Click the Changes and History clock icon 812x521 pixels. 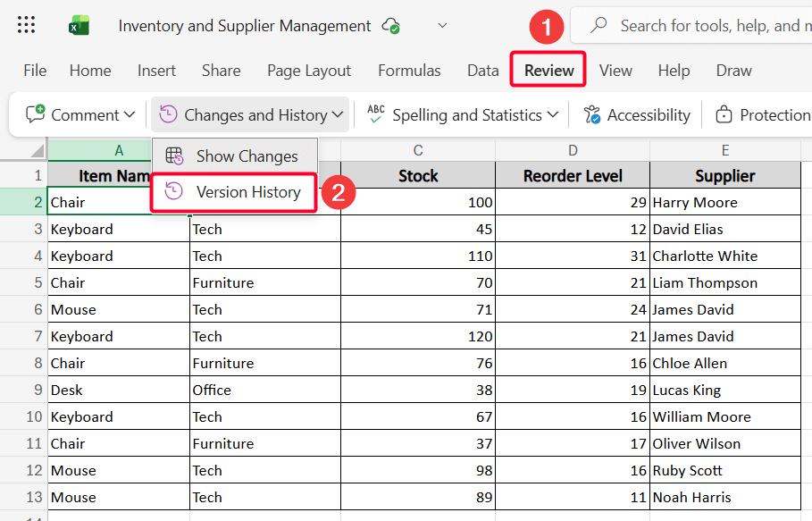point(169,114)
